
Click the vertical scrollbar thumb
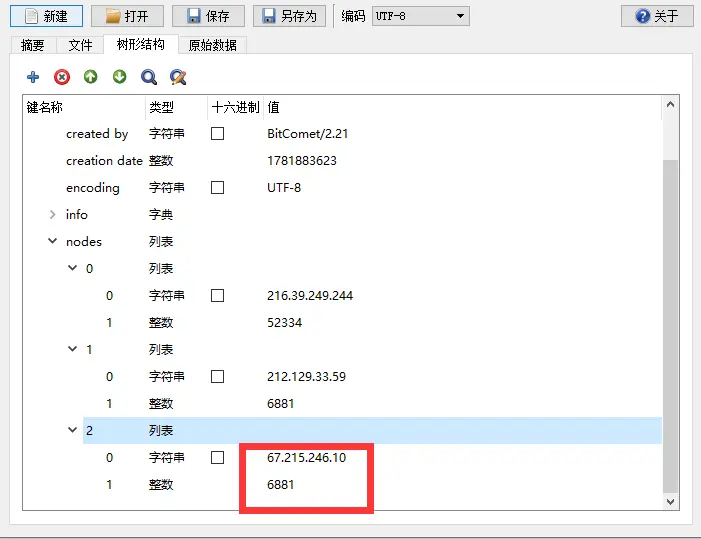670,326
